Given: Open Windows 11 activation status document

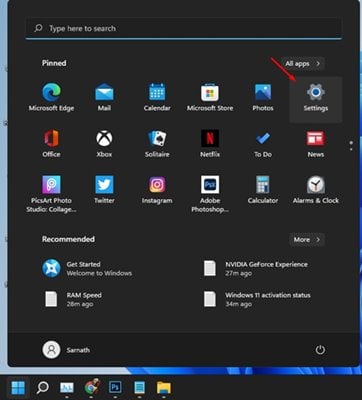Looking at the screenshot, I should click(257, 299).
